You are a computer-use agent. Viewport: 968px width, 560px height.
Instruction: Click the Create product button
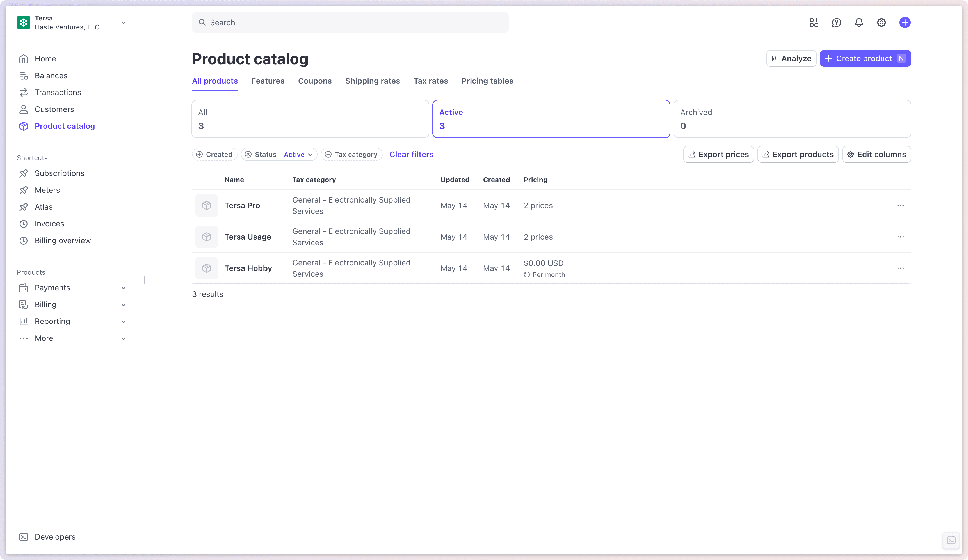865,58
